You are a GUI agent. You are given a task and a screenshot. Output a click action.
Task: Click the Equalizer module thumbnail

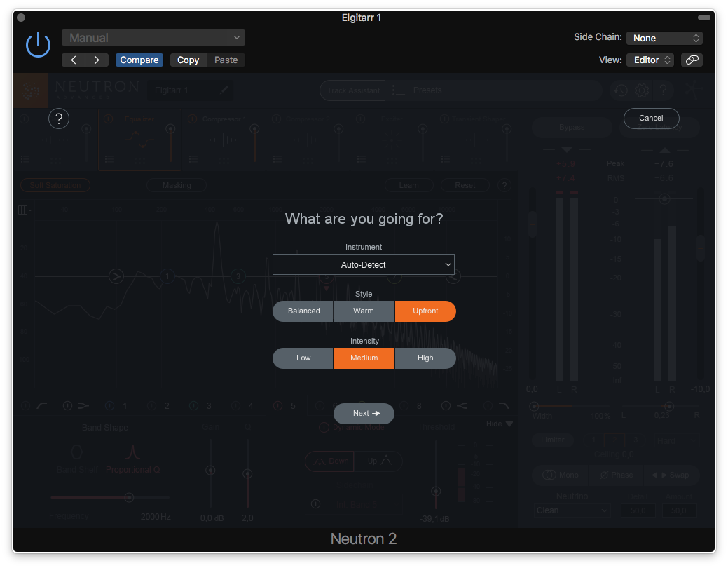pyautogui.click(x=139, y=140)
